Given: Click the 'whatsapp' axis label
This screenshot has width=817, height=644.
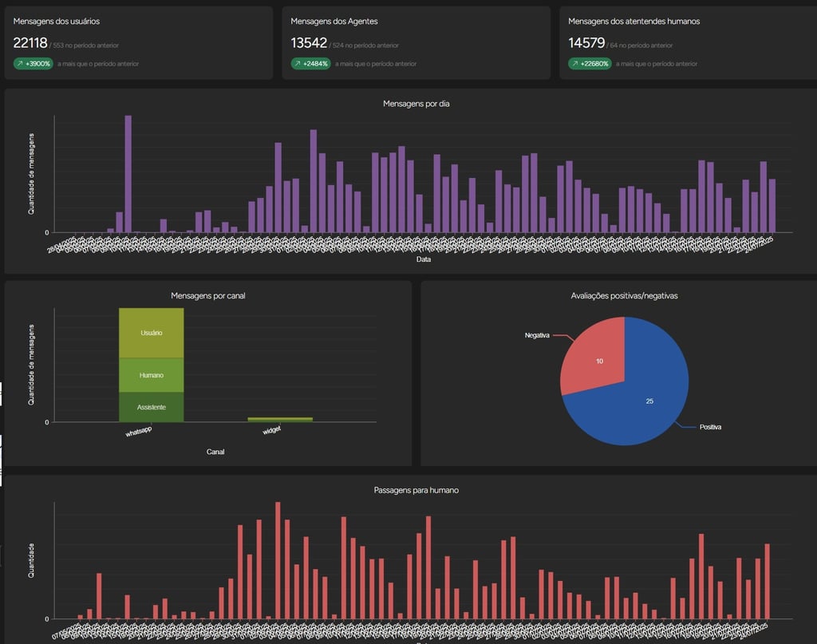Looking at the screenshot, I should click(139, 432).
